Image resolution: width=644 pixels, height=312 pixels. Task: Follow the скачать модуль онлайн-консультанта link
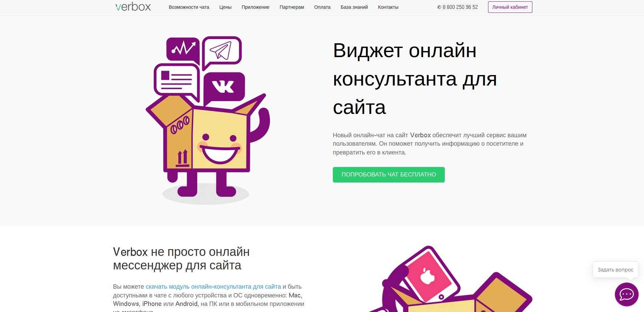click(213, 287)
